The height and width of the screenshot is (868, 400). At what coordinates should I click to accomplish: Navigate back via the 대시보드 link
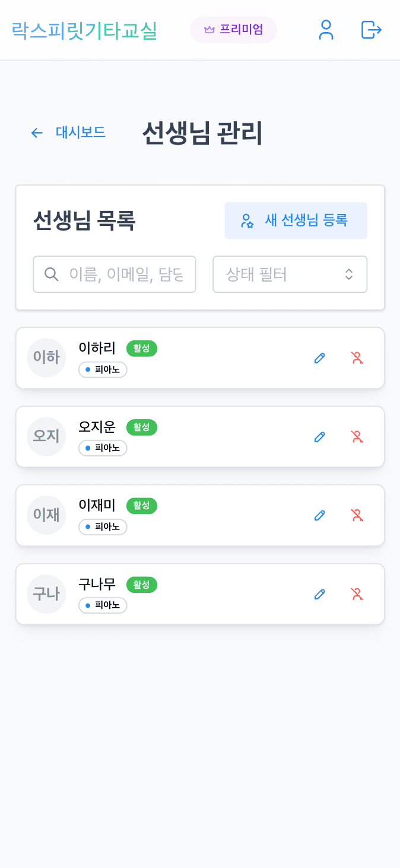coord(81,133)
